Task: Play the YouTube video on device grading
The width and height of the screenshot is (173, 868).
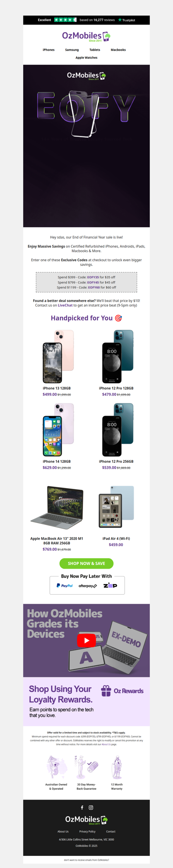Action: (x=86, y=640)
